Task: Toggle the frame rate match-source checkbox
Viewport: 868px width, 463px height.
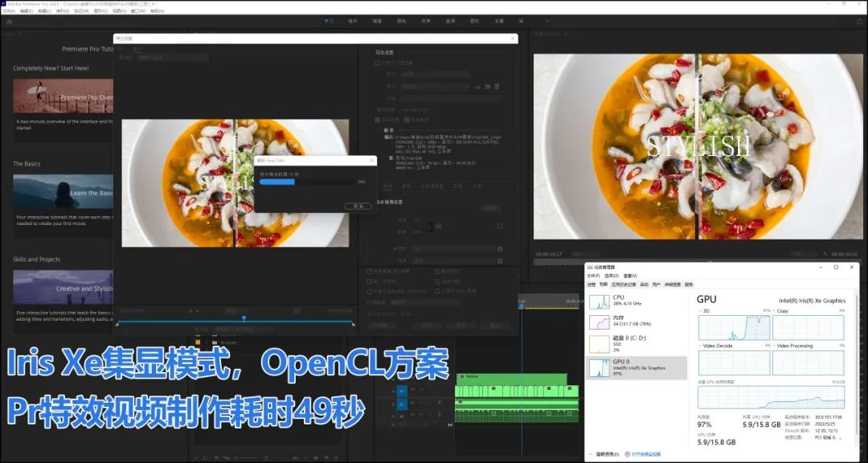Action: [500, 248]
